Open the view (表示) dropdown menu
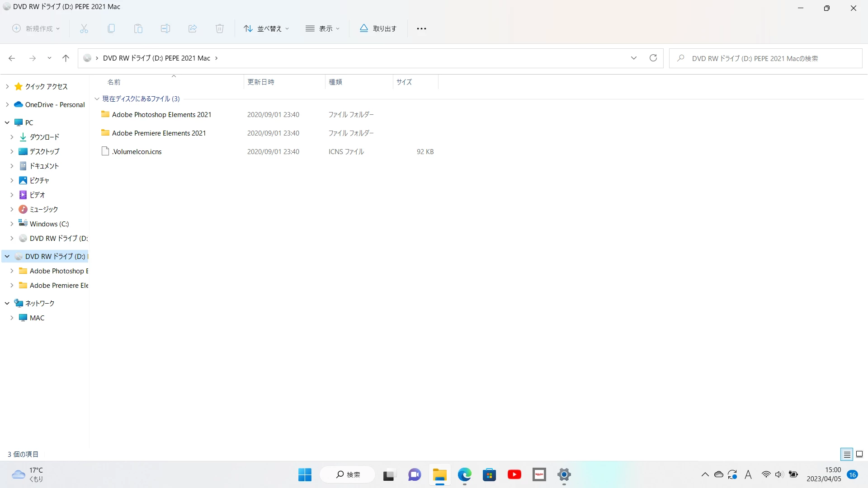 pyautogui.click(x=322, y=28)
